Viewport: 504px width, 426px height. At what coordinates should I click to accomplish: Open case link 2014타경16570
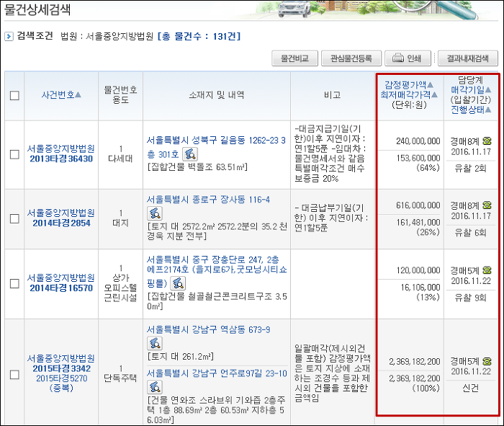[61, 288]
